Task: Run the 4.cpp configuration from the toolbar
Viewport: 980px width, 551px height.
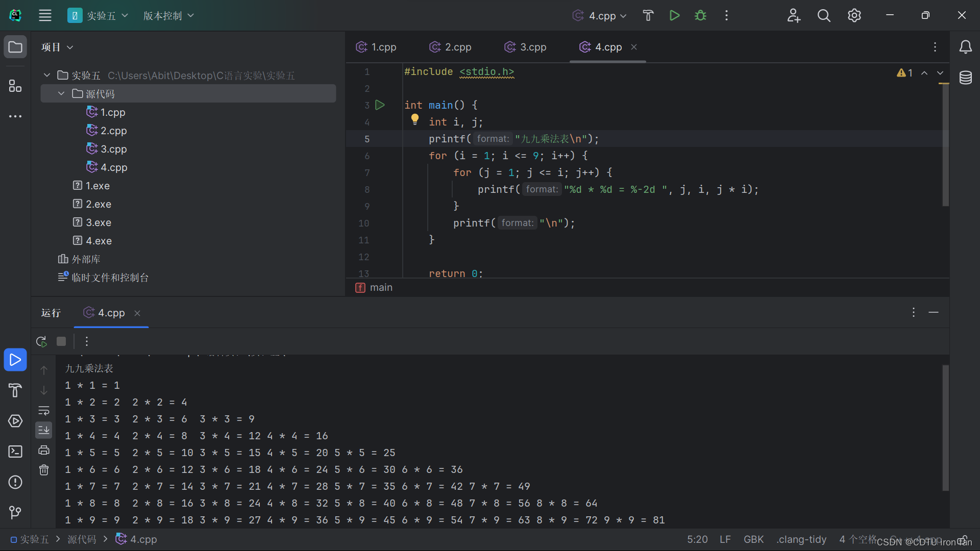Action: tap(674, 15)
